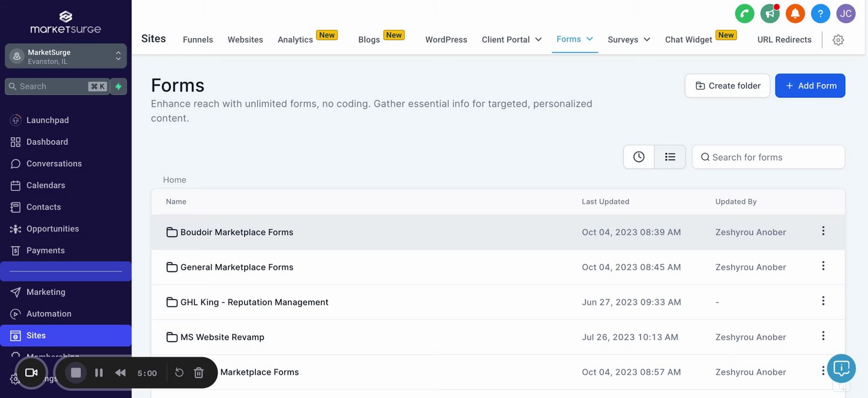Click the blue help question mark icon
Image resolution: width=868 pixels, height=398 pixels.
coord(820,14)
